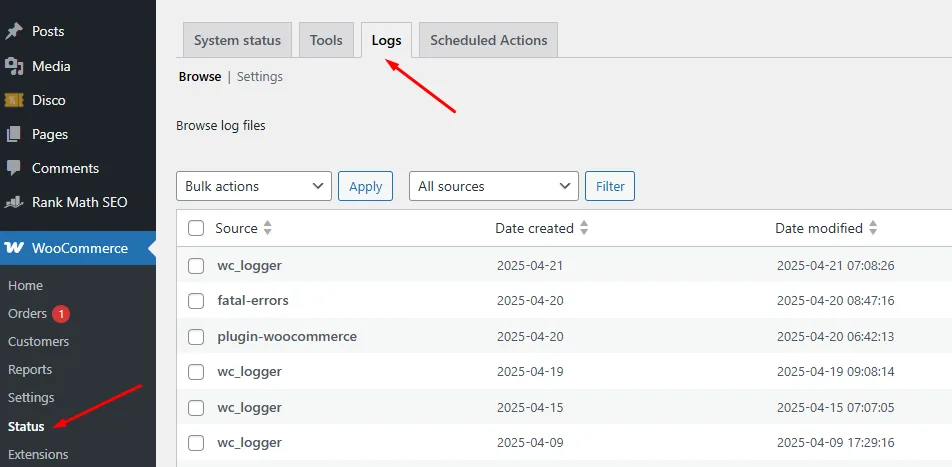Check the wc_logger 2025-04-09 row checkbox
This screenshot has height=467, width=952.
pyautogui.click(x=196, y=443)
